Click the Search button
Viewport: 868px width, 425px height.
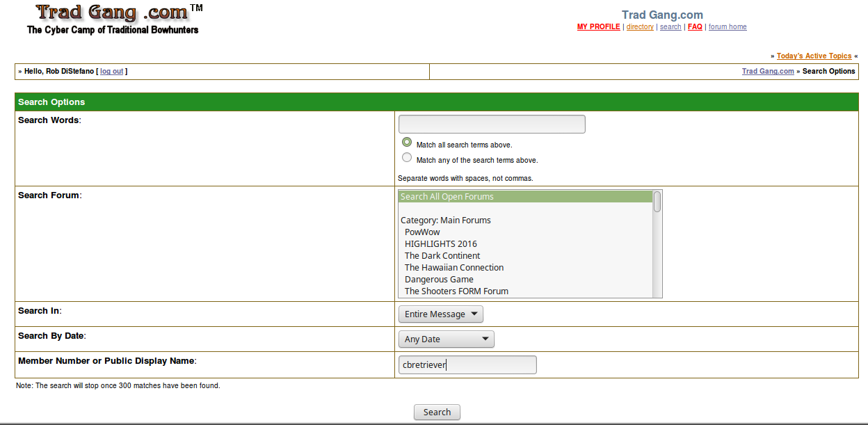click(x=437, y=412)
